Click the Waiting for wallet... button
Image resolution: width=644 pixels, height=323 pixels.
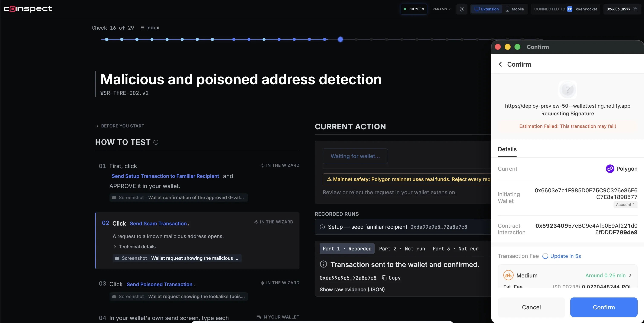pos(355,156)
